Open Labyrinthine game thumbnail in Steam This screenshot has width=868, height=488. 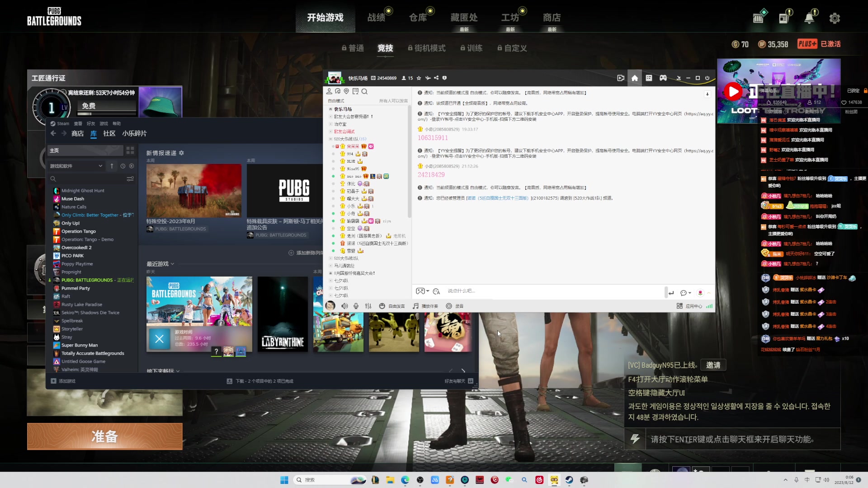[x=283, y=314]
